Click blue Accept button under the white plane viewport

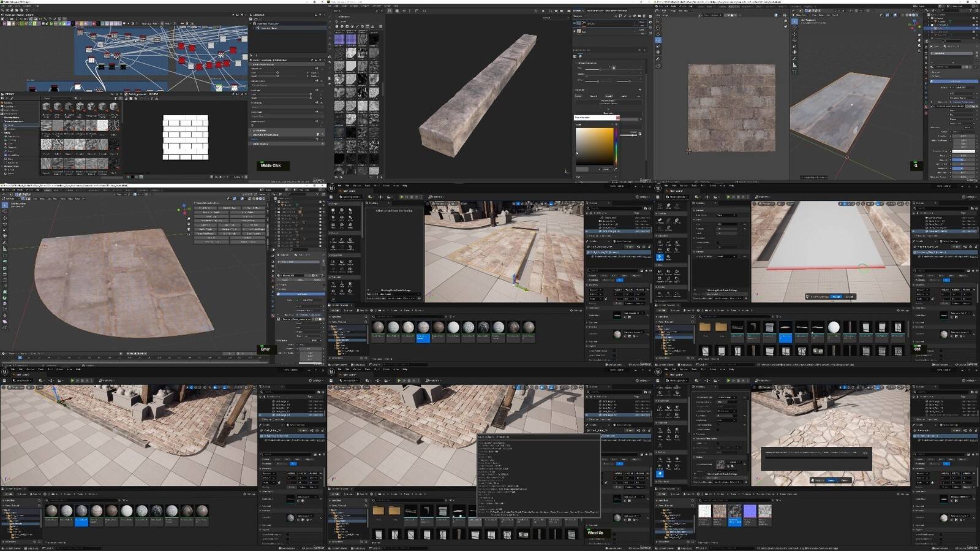(x=835, y=297)
